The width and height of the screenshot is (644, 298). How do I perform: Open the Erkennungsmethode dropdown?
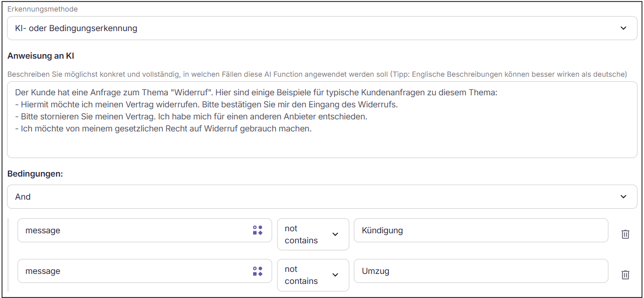(x=322, y=28)
